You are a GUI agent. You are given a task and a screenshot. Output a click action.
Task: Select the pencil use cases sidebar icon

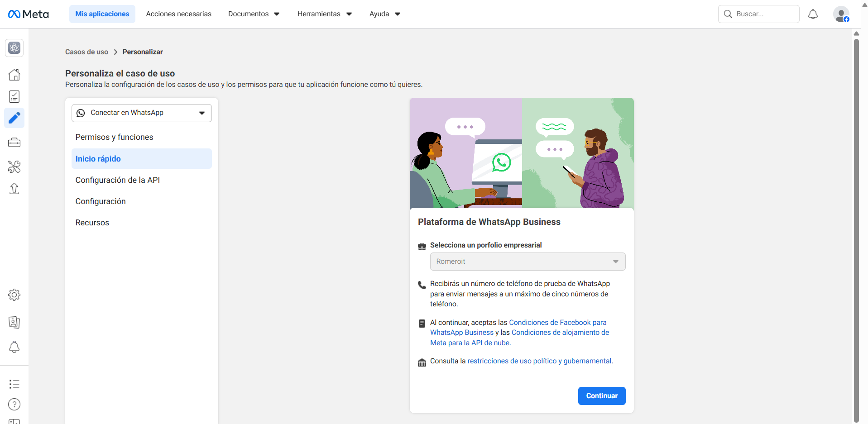(x=14, y=118)
